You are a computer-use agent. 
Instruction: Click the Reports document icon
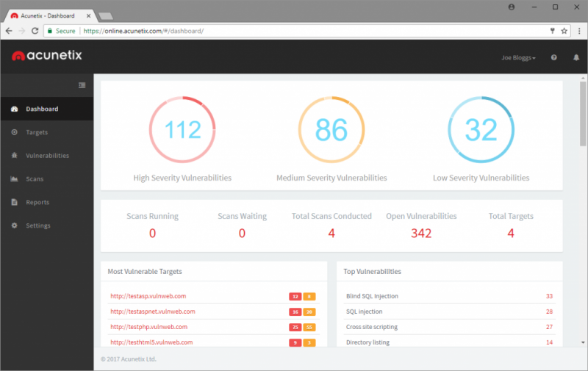[14, 202]
